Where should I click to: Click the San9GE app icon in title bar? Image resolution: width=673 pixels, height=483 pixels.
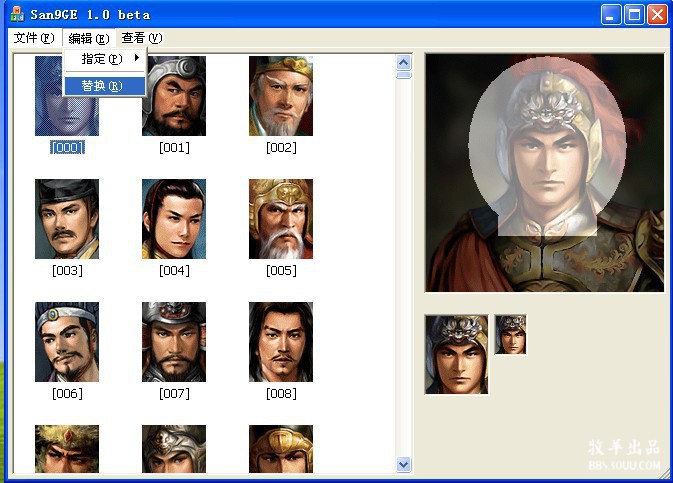point(18,14)
